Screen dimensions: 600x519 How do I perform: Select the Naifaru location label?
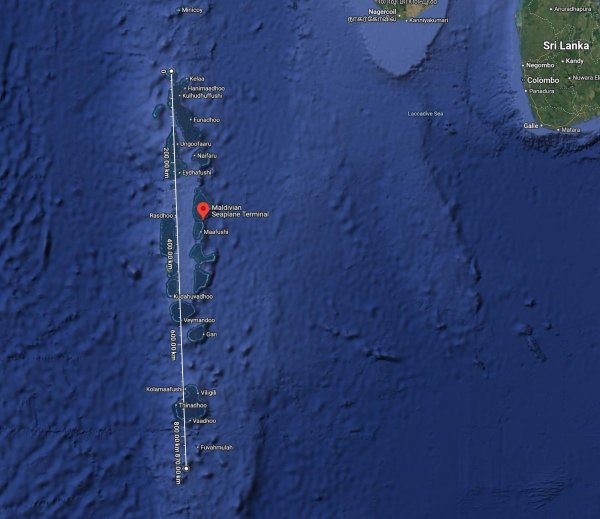pyautogui.click(x=205, y=156)
